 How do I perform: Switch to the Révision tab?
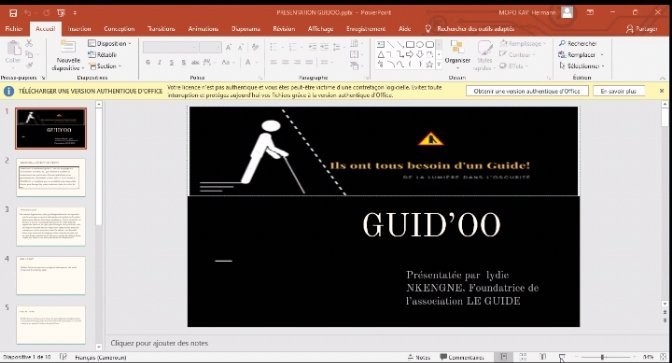pyautogui.click(x=284, y=29)
